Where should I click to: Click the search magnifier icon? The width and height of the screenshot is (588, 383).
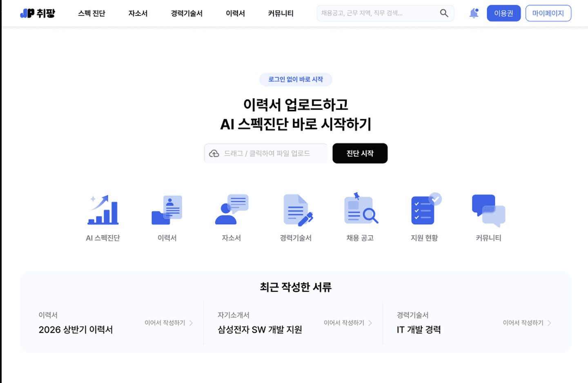(x=444, y=13)
